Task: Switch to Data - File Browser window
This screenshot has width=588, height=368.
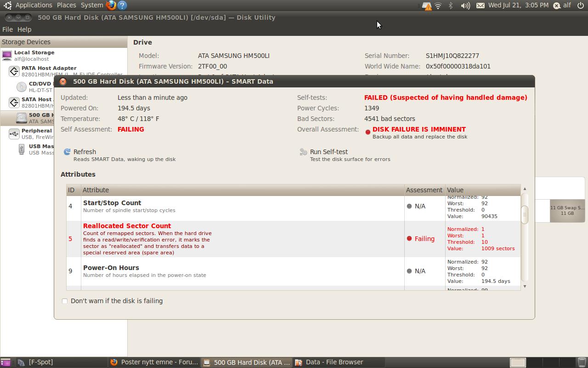Action: point(339,362)
